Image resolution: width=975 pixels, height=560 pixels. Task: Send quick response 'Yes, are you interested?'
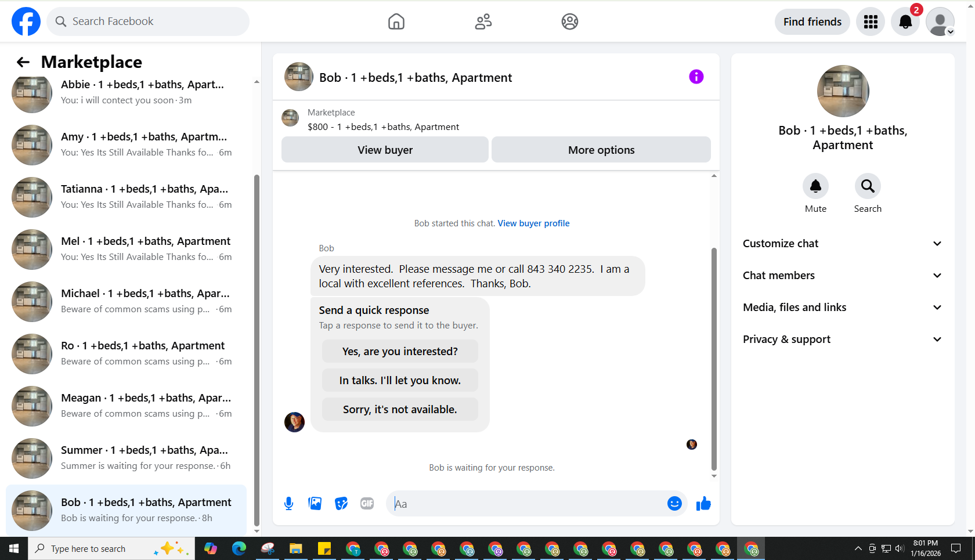(400, 351)
